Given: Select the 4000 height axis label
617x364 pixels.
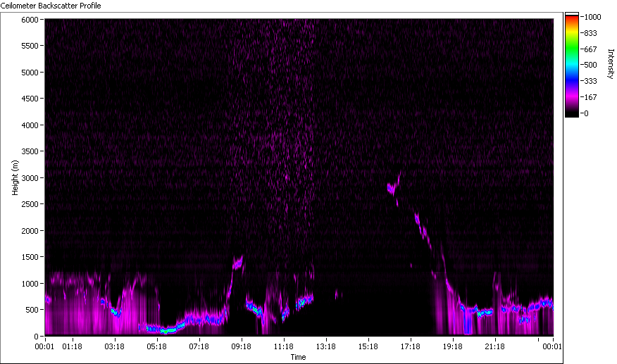Looking at the screenshot, I should [x=30, y=125].
